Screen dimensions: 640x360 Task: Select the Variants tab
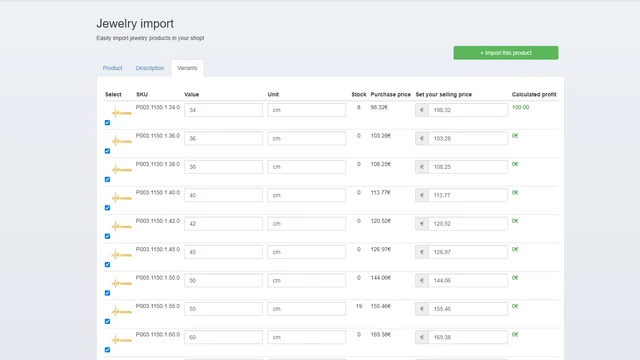tap(187, 68)
